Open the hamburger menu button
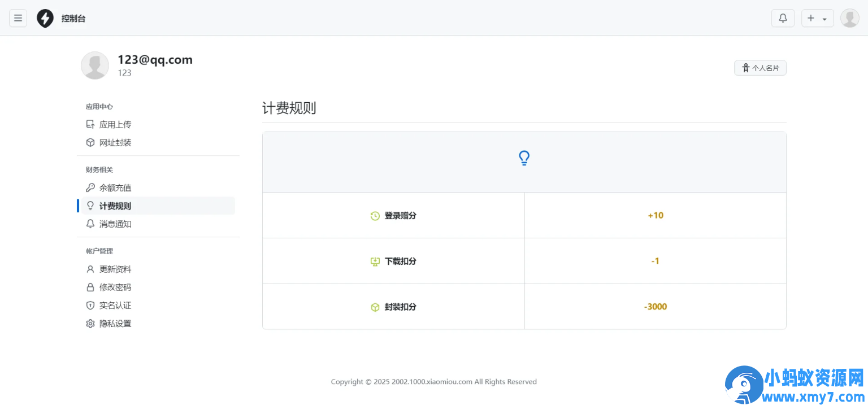 [x=18, y=18]
